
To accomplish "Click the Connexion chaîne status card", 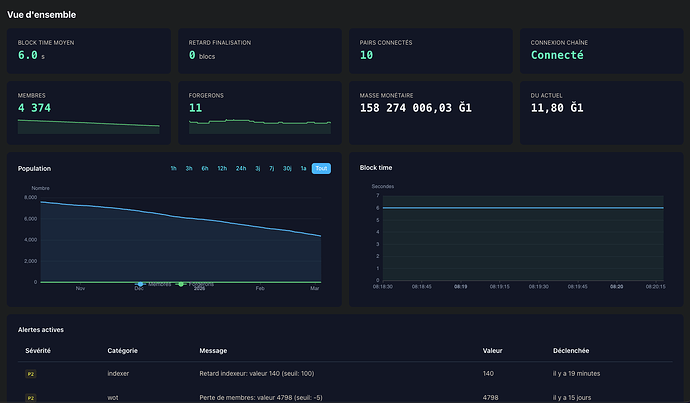I will (x=600, y=51).
